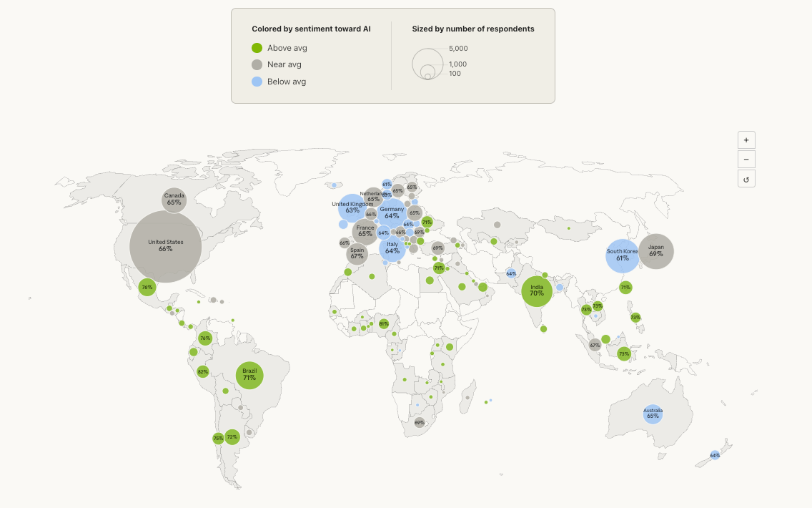Open the India 70% bubble
Image resolution: width=812 pixels, height=508 pixels.
[537, 291]
